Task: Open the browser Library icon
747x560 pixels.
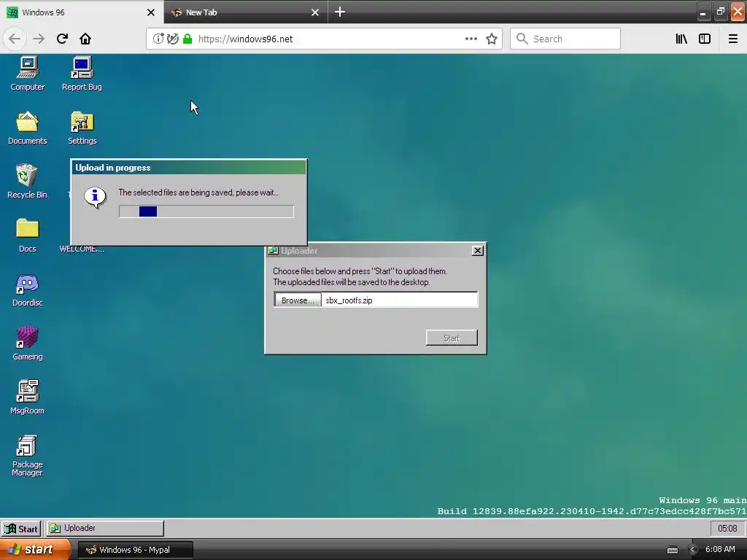Action: 681,39
